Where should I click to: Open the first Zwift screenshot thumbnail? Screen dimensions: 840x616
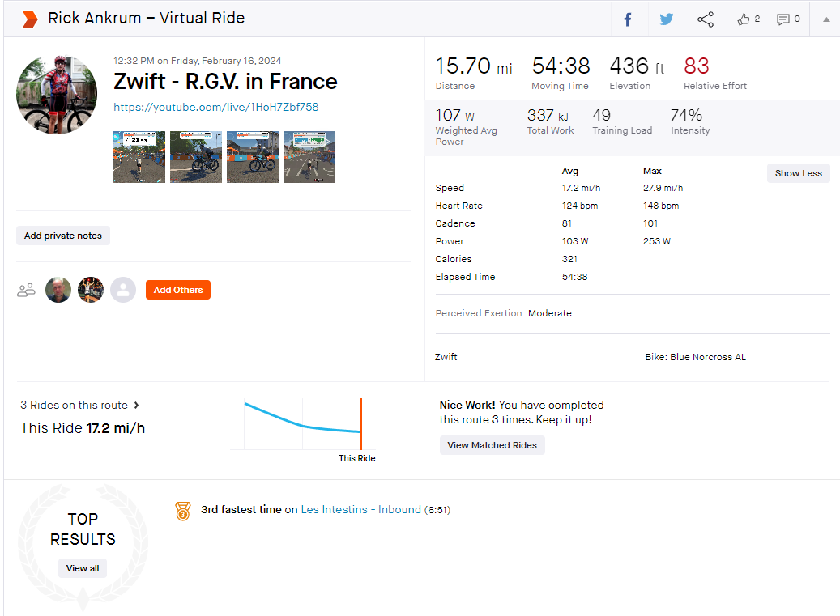coord(139,157)
